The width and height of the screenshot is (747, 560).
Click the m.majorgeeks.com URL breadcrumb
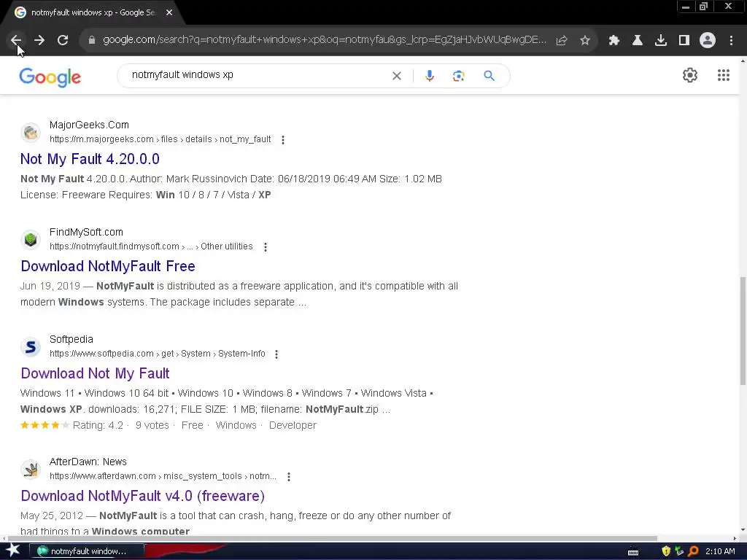coord(160,139)
